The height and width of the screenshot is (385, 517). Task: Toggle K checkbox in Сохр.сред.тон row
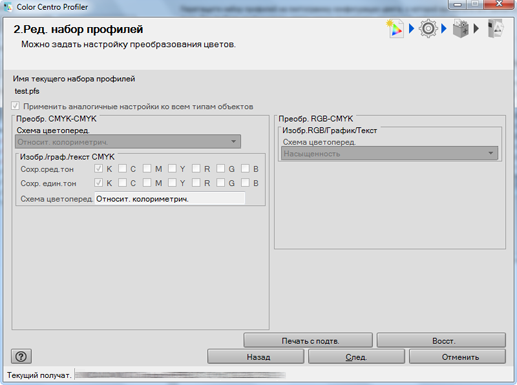[98, 169]
